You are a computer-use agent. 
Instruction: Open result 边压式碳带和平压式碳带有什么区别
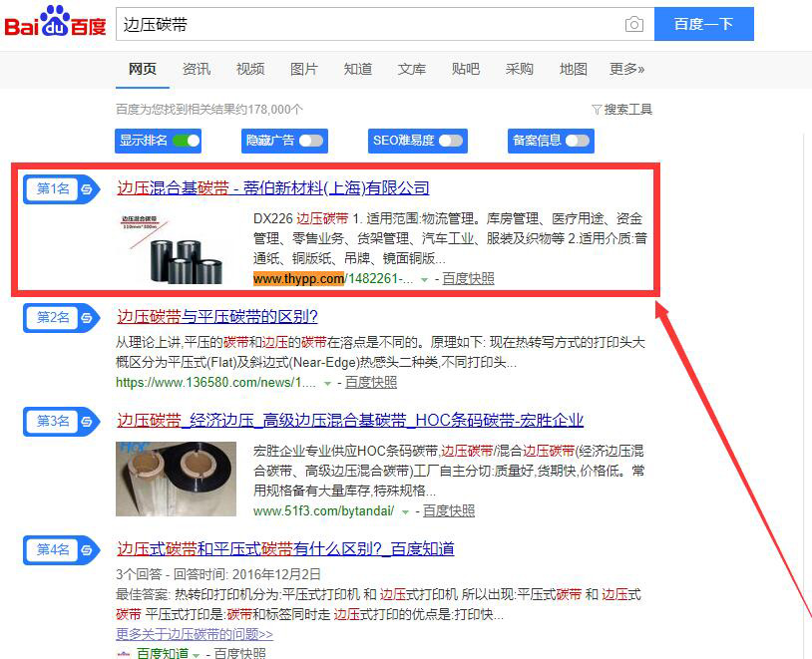point(285,548)
